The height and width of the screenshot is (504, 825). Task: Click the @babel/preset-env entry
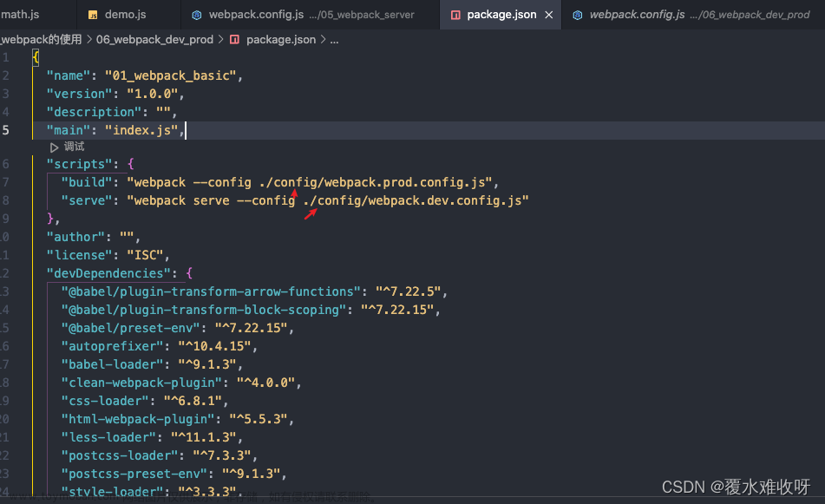pyautogui.click(x=130, y=328)
